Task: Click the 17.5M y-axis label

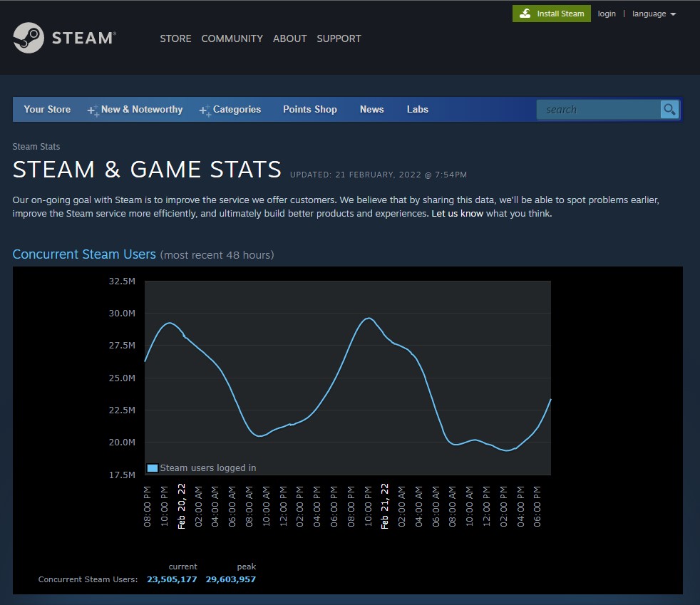Action: click(x=122, y=475)
